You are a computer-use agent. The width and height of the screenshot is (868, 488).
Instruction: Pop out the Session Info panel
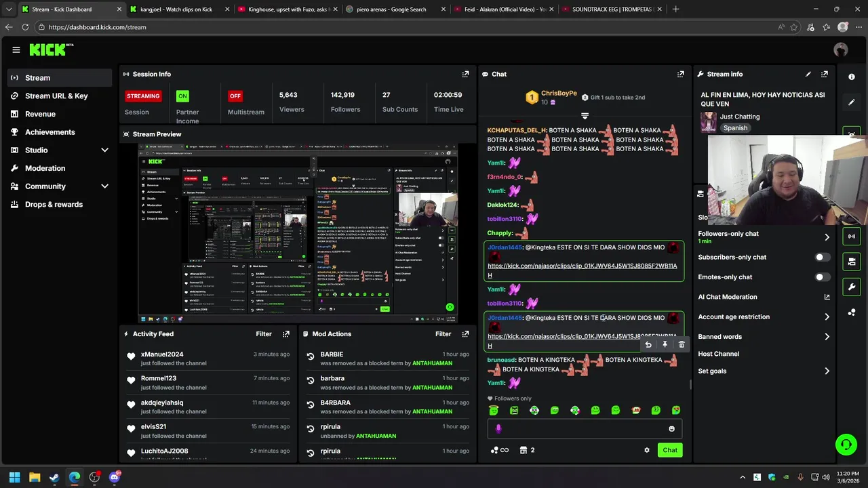[465, 74]
